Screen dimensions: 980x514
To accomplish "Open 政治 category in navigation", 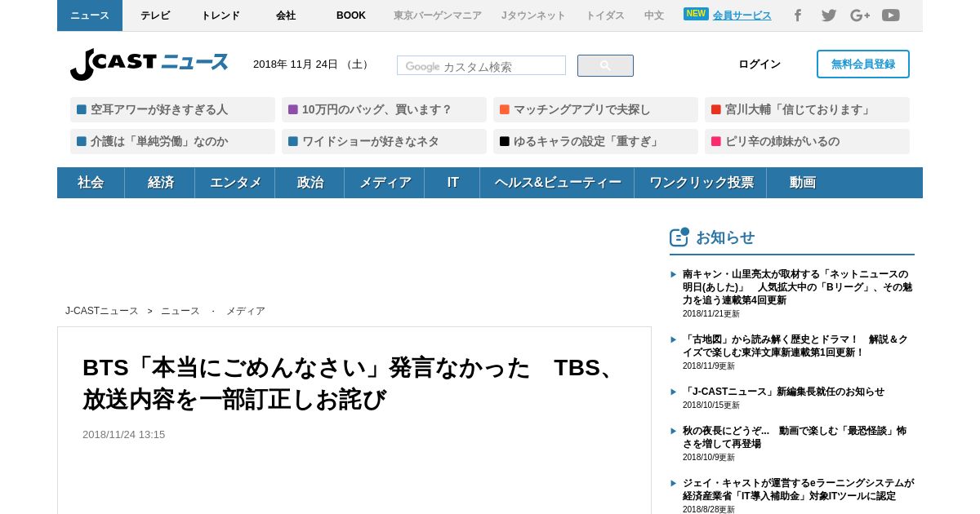I will tap(310, 183).
